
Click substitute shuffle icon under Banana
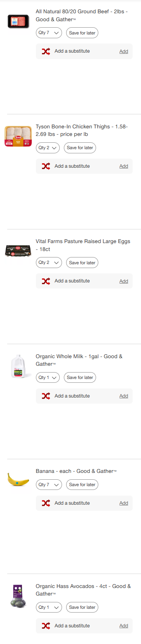(46, 503)
